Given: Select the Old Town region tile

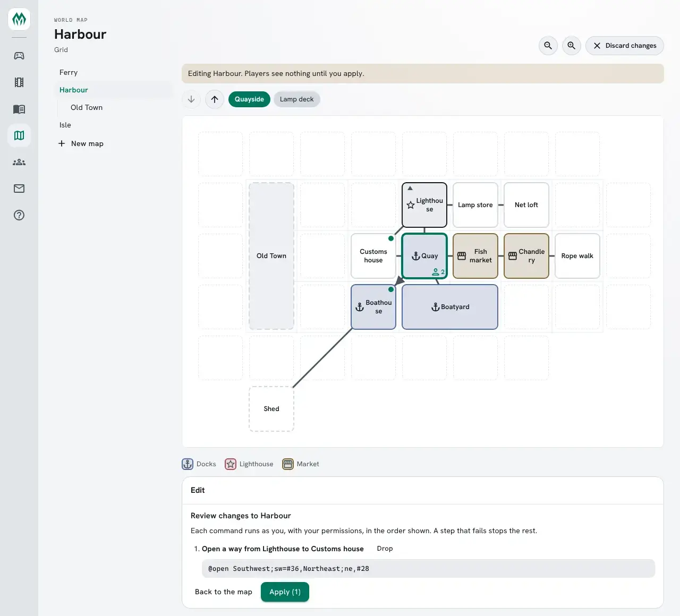Looking at the screenshot, I should [271, 256].
